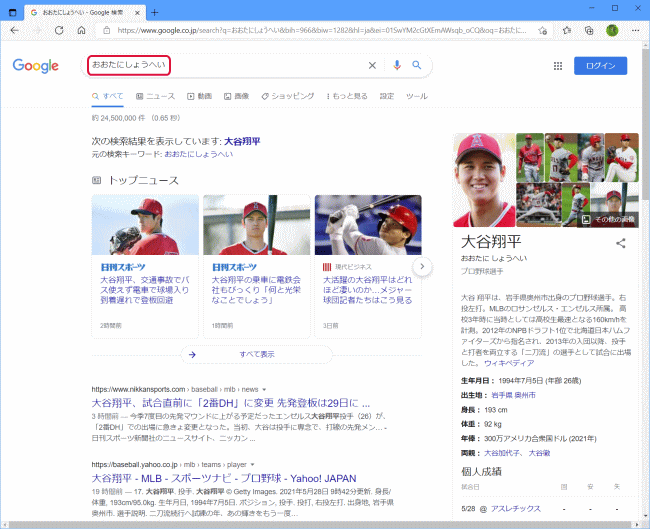This screenshot has height=529, width=650.
Task: Switch to the ショッピング tab
Action: (288, 96)
